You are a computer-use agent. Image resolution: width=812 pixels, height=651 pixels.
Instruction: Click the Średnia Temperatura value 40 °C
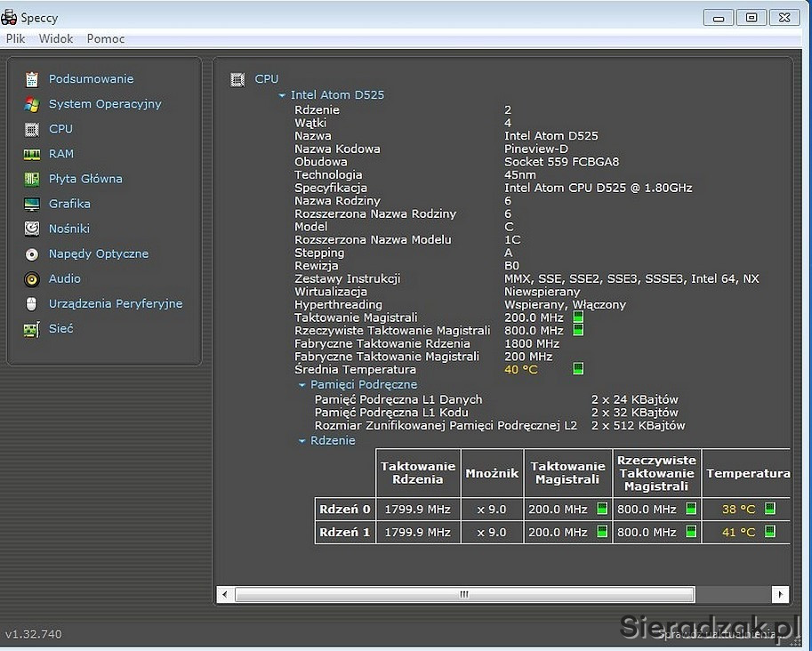coord(521,369)
